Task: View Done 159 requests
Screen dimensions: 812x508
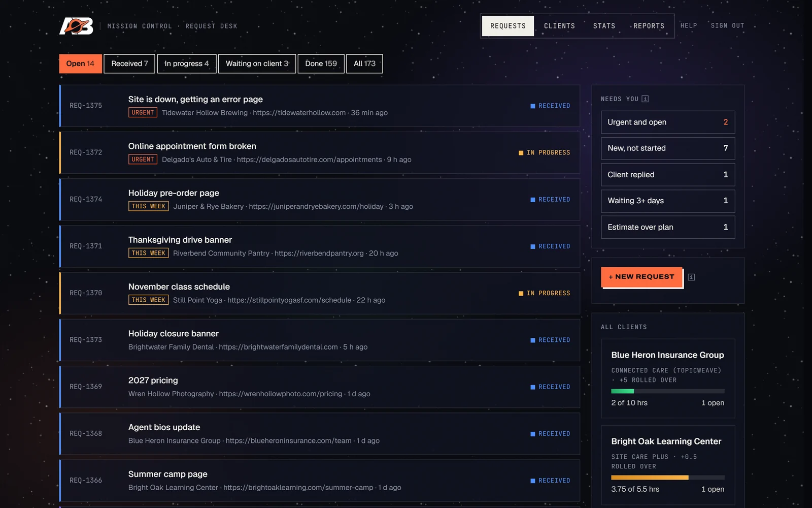Action: [321, 63]
